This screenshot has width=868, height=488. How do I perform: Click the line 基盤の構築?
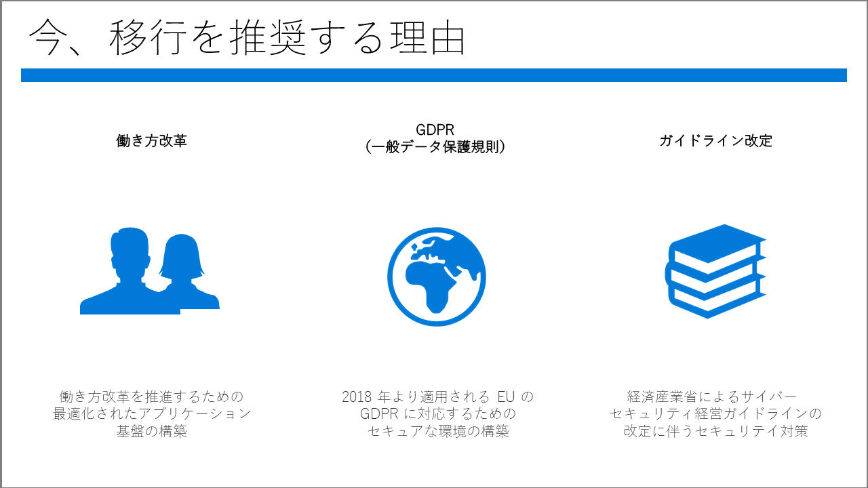tap(152, 431)
